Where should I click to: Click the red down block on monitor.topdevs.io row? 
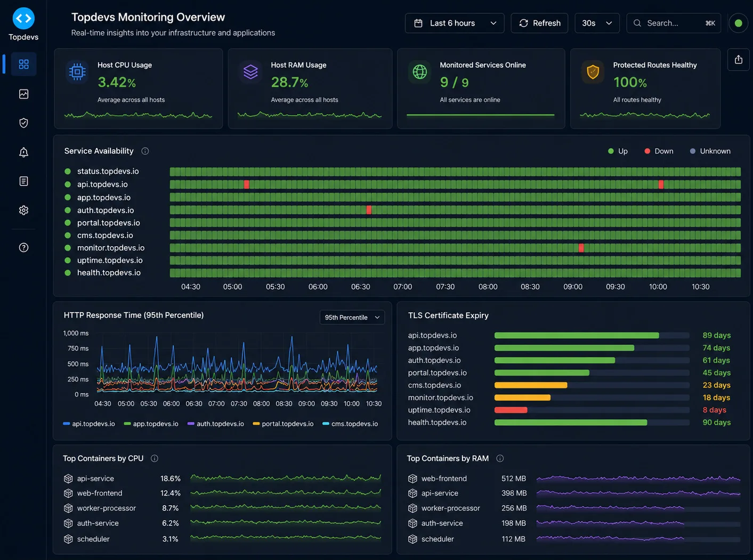[581, 248]
